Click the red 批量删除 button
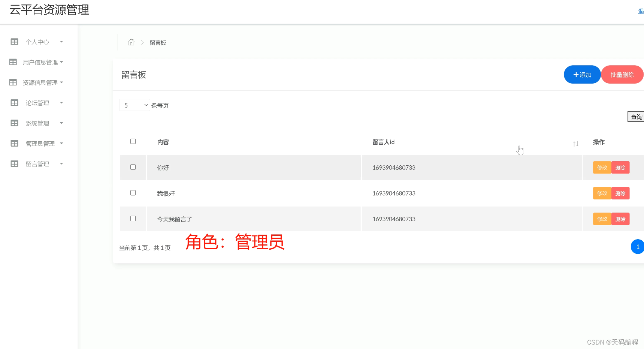 (622, 75)
